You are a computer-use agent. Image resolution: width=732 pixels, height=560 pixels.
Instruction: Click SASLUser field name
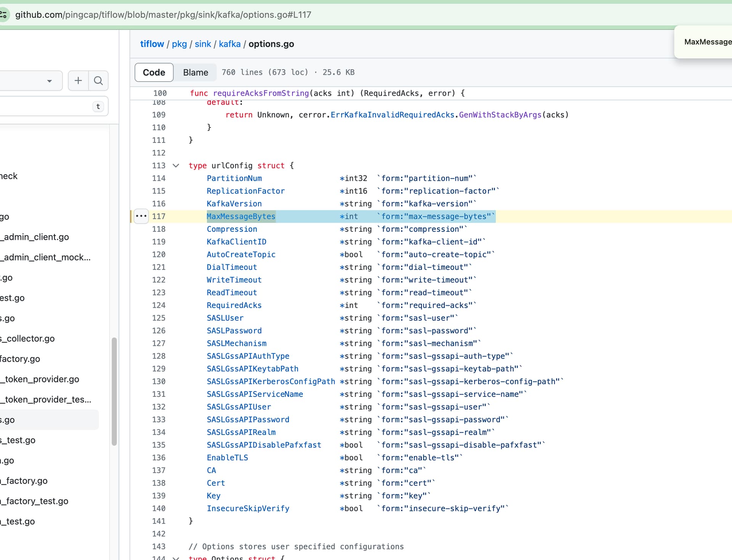tap(225, 318)
